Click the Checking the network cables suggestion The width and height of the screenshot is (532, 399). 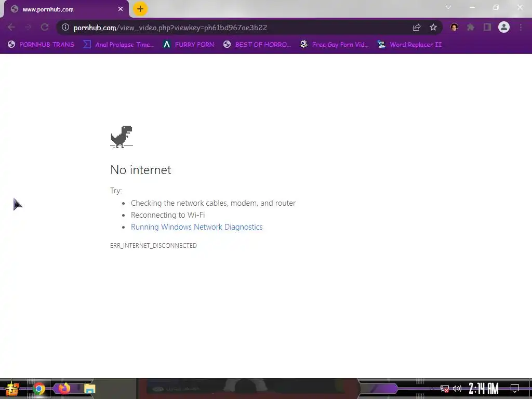tap(213, 203)
